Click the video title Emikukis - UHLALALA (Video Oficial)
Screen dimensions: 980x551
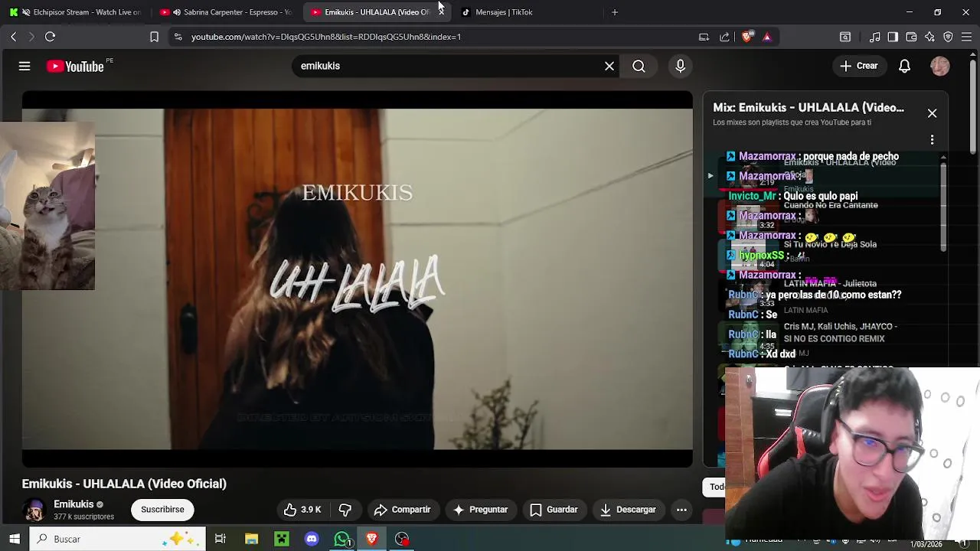pos(124,484)
